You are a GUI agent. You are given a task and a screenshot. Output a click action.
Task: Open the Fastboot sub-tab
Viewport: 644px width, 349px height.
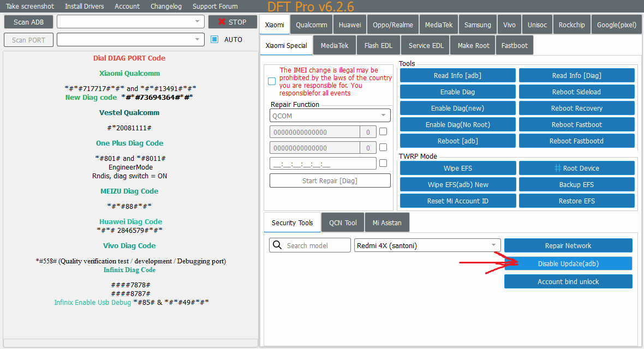click(514, 45)
